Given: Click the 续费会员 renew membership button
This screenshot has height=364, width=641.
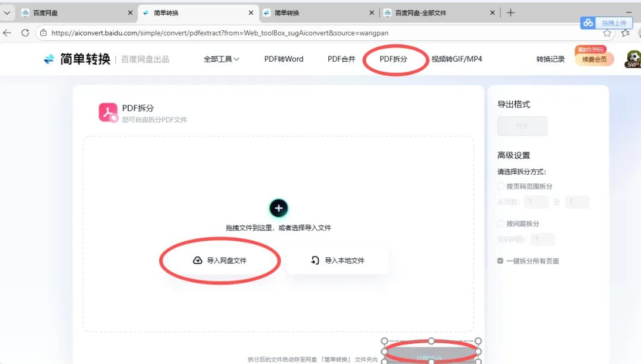Looking at the screenshot, I should coord(594,59).
